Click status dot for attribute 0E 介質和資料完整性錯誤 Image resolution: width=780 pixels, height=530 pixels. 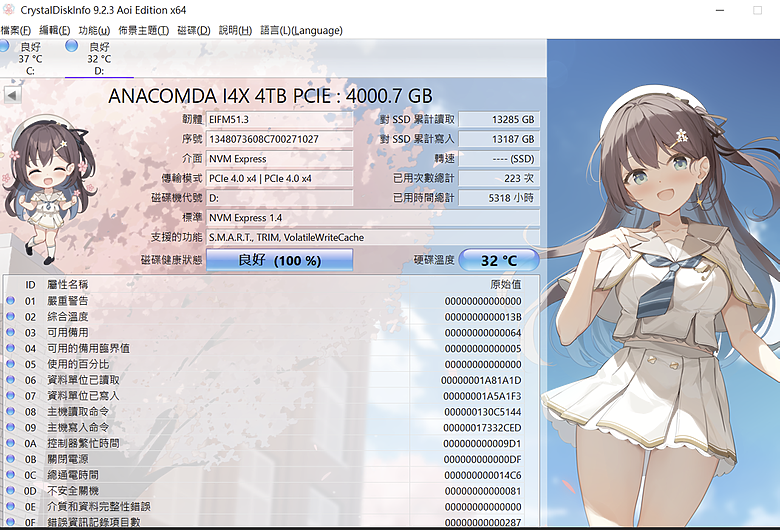point(10,507)
